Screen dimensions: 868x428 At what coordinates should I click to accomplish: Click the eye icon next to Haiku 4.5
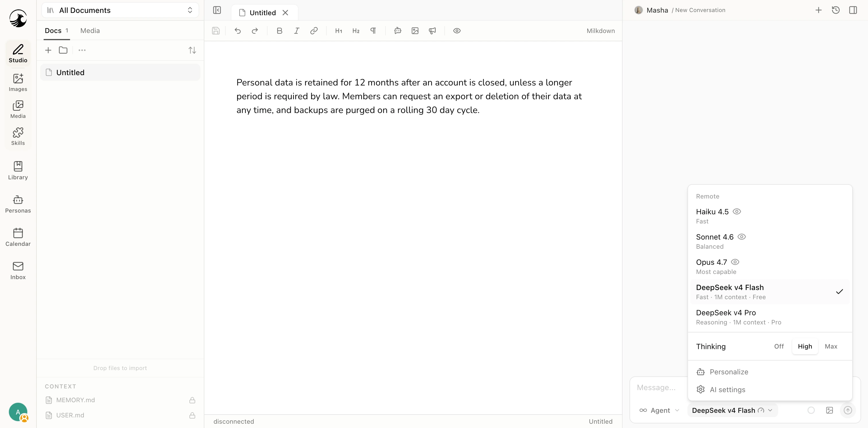737,211
